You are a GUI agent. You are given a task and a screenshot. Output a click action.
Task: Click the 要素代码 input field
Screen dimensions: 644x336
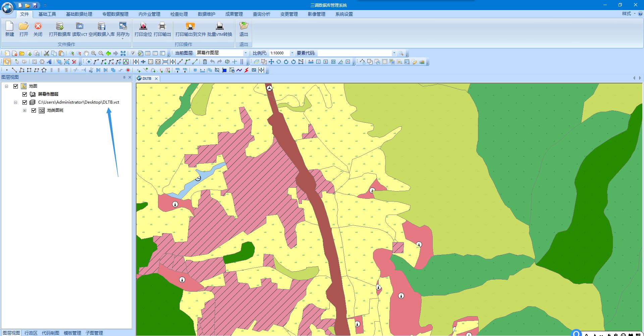tap(354, 53)
